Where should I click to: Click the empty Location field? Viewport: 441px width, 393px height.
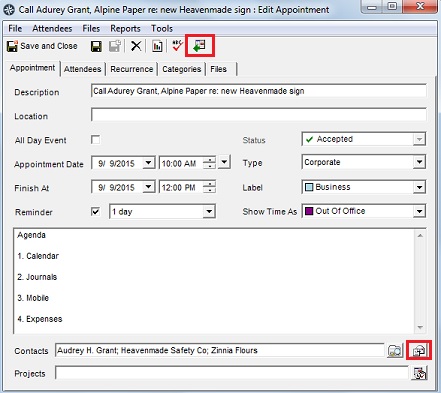tap(258, 115)
